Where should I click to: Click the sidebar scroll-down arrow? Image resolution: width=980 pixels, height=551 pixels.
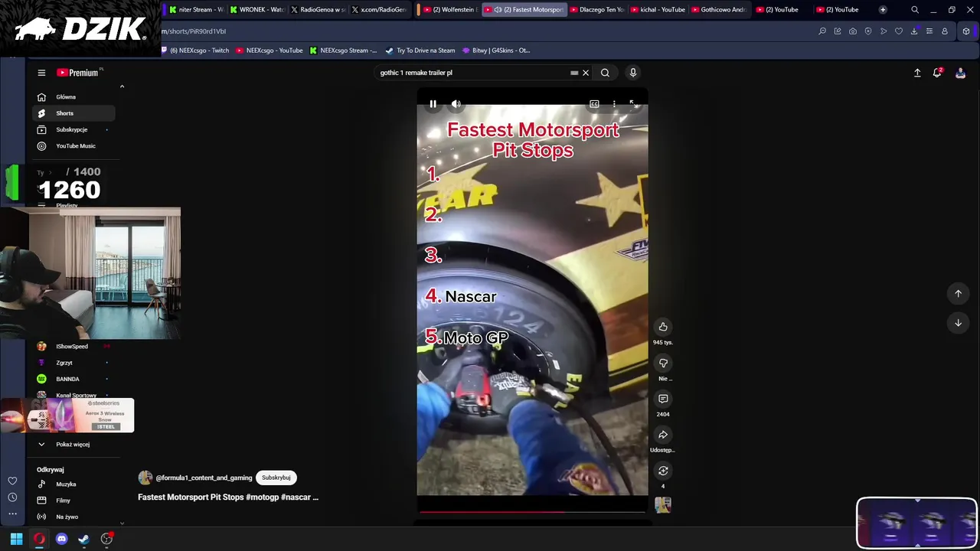(122, 524)
